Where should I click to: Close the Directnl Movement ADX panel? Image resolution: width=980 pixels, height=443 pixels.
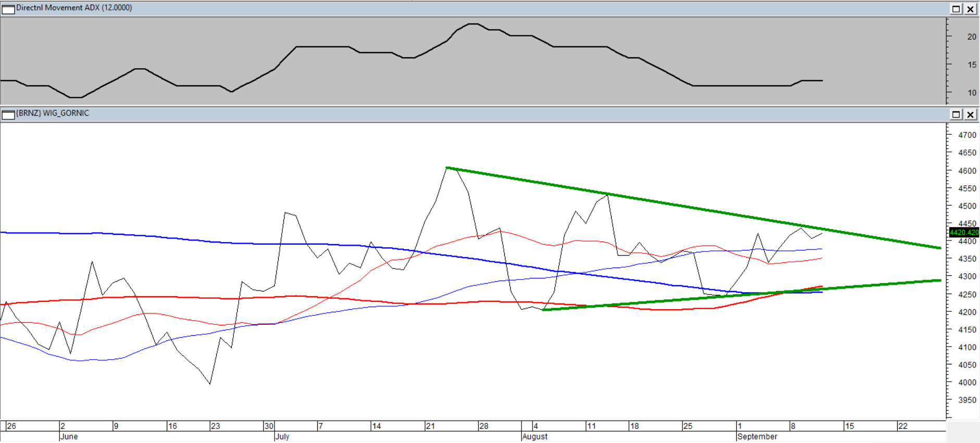pyautogui.click(x=971, y=9)
